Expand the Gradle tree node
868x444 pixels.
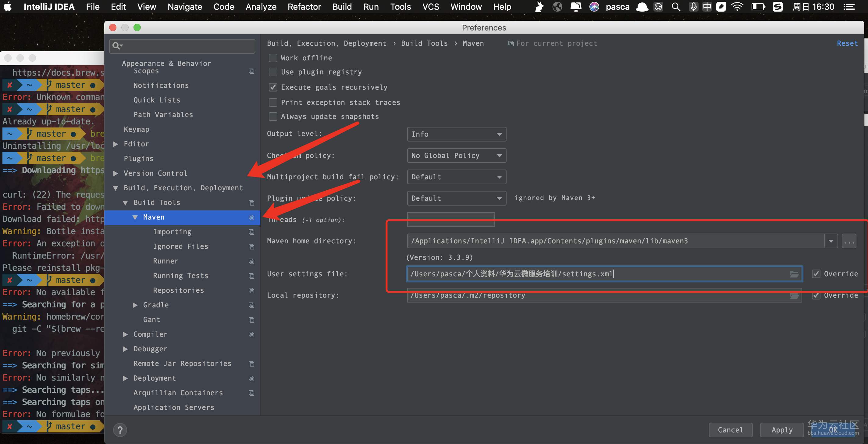click(135, 305)
